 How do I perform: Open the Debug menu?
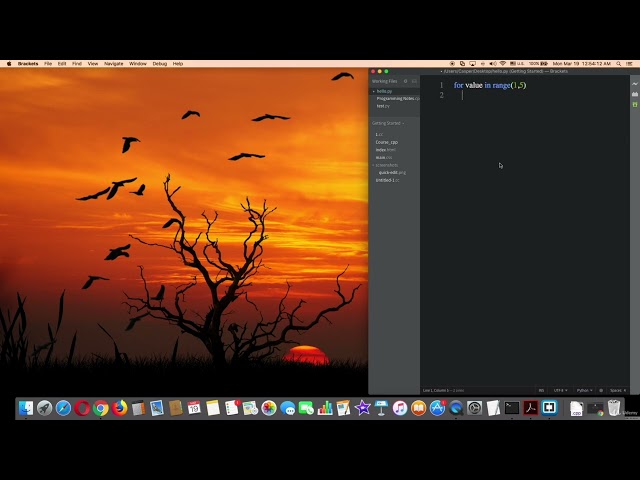pyautogui.click(x=160, y=64)
